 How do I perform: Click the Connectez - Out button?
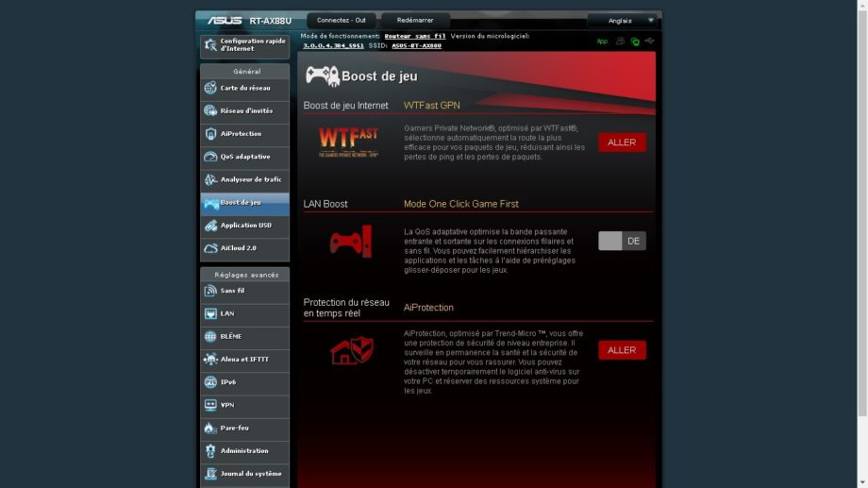point(341,20)
